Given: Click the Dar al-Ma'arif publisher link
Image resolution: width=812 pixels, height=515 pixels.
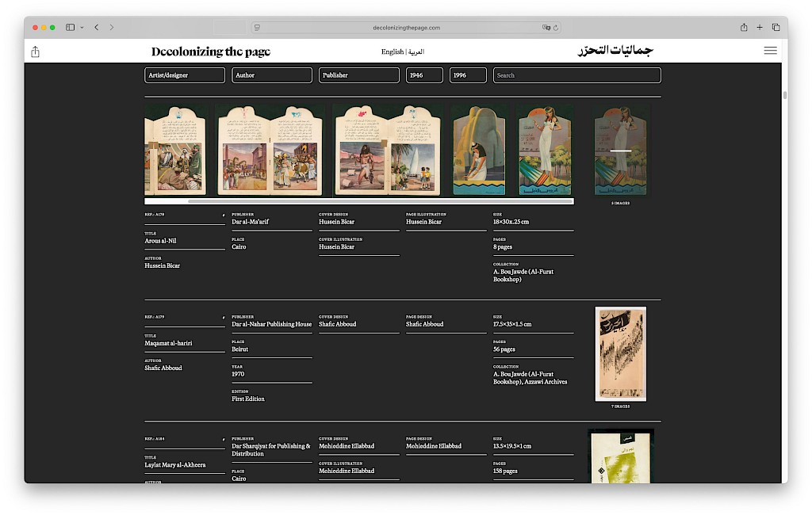Looking at the screenshot, I should [x=251, y=222].
